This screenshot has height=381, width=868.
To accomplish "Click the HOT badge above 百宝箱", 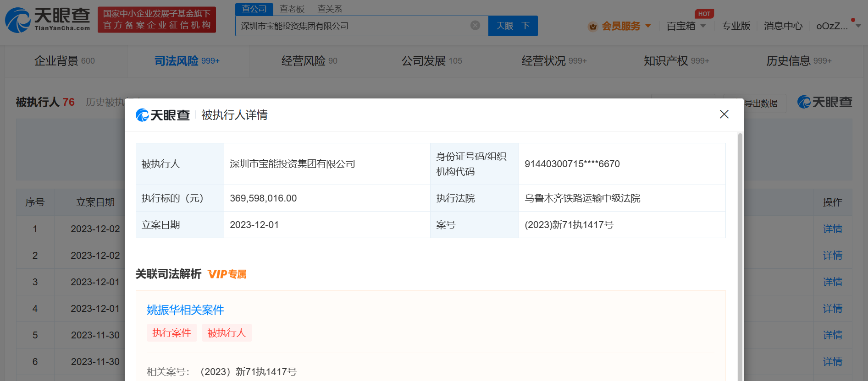I will [704, 14].
